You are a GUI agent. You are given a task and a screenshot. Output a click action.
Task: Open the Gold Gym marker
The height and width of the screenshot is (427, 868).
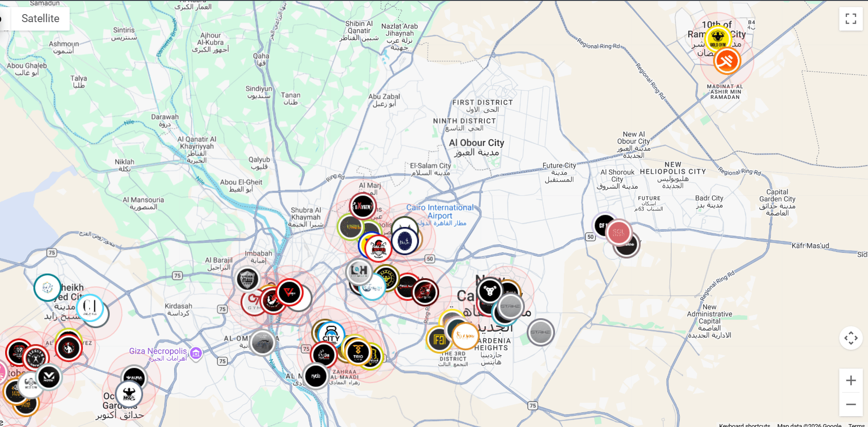click(718, 39)
